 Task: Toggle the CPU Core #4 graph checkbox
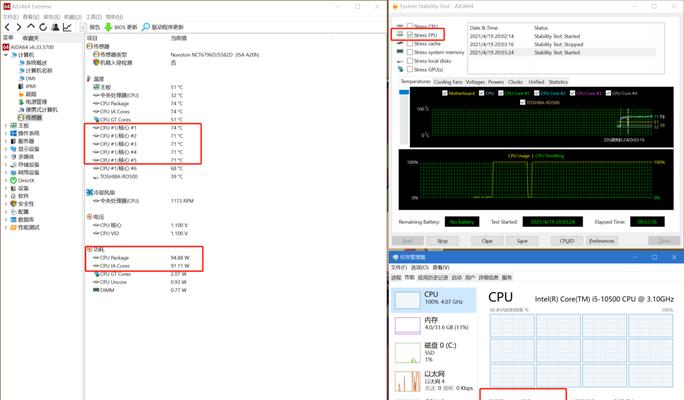click(608, 93)
